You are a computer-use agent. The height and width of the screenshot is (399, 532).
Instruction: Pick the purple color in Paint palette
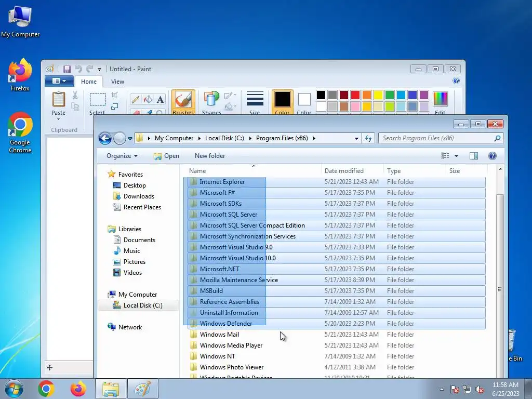click(424, 95)
